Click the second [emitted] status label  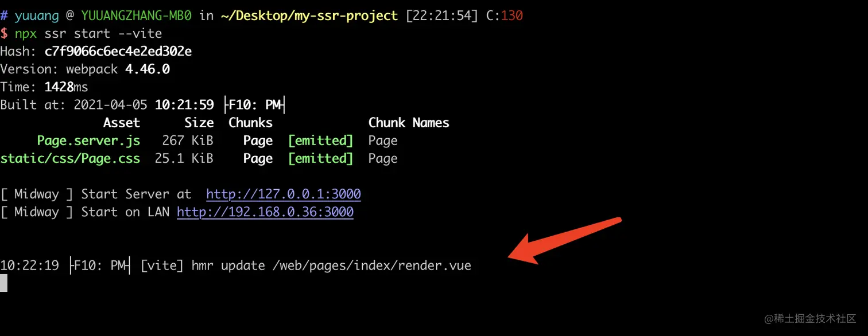[x=320, y=159]
